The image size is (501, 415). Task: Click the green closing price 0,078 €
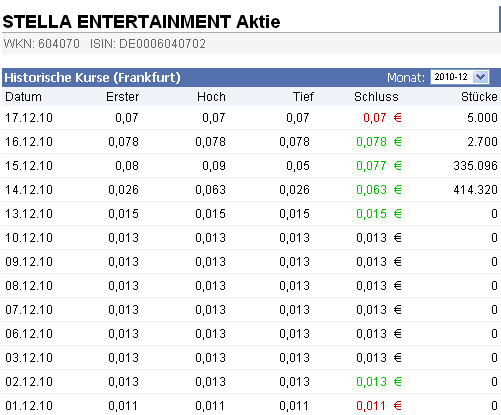379,142
